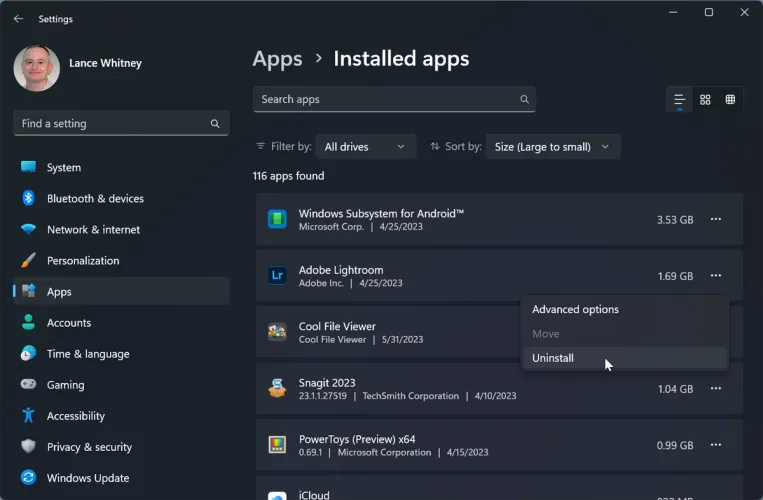The image size is (763, 500).
Task: Open the Sort by Size dropdown
Action: click(x=552, y=147)
